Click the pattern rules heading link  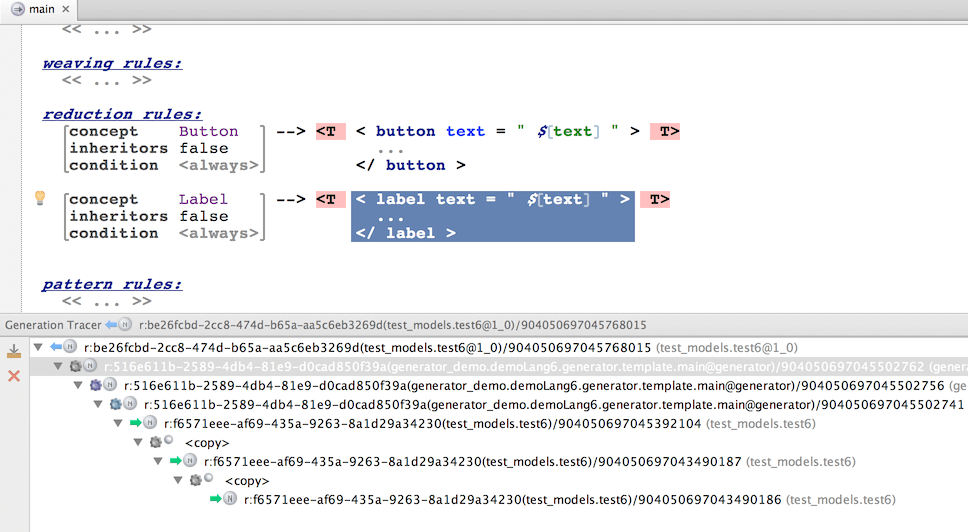coord(112,284)
